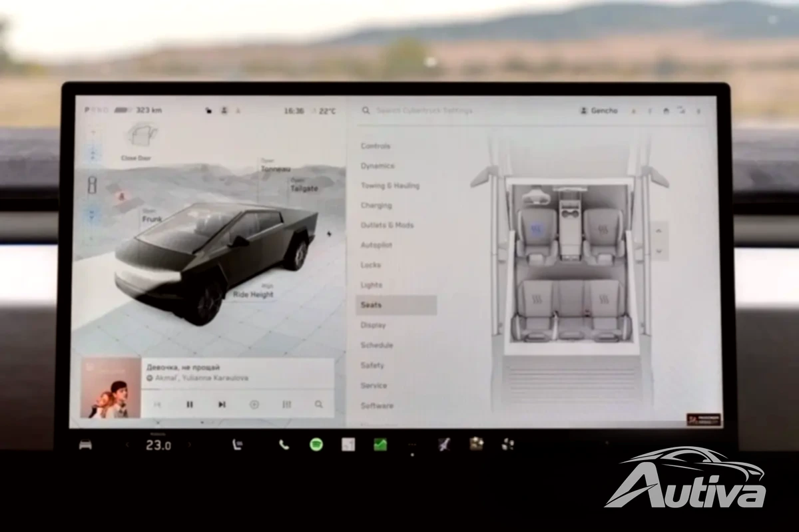Image resolution: width=799 pixels, height=532 pixels.
Task: Tap Ride Height control
Action: 253,292
